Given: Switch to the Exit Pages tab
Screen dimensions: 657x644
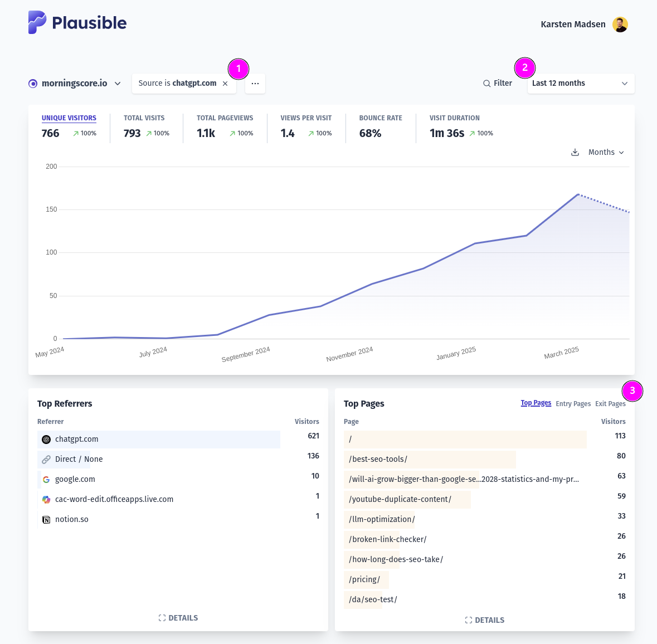Looking at the screenshot, I should tap(610, 403).
